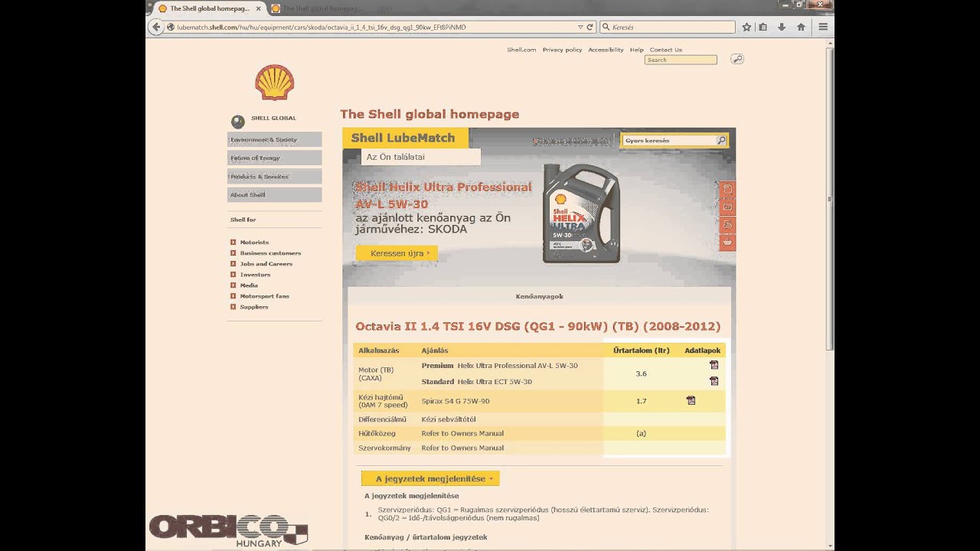The width and height of the screenshot is (980, 551).
Task: Open the URL history dropdown arrow
Action: [580, 27]
